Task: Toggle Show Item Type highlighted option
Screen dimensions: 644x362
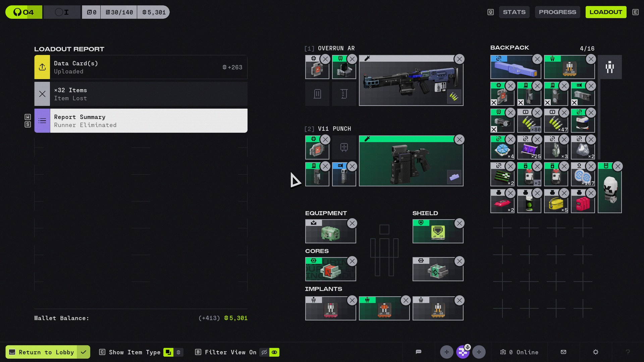Action: point(168,352)
